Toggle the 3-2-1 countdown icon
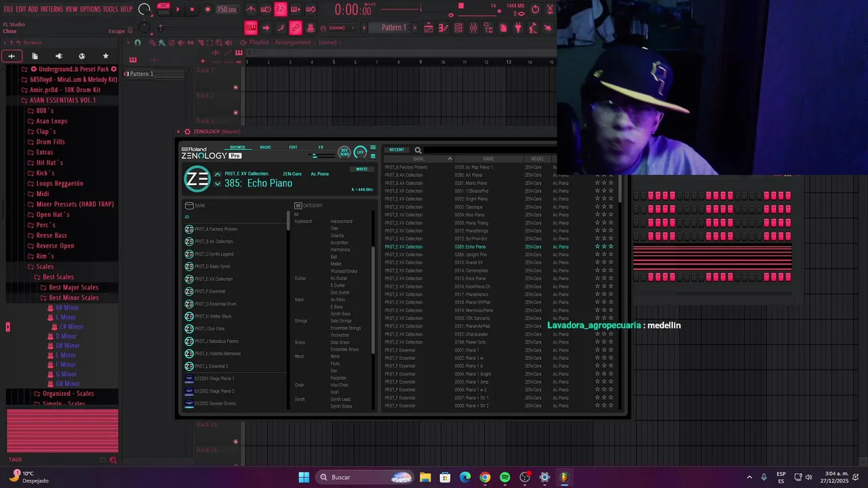Viewport: 868px width, 488px height. [x=281, y=9]
